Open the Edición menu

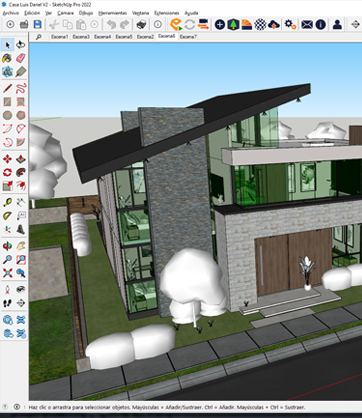tap(32, 13)
